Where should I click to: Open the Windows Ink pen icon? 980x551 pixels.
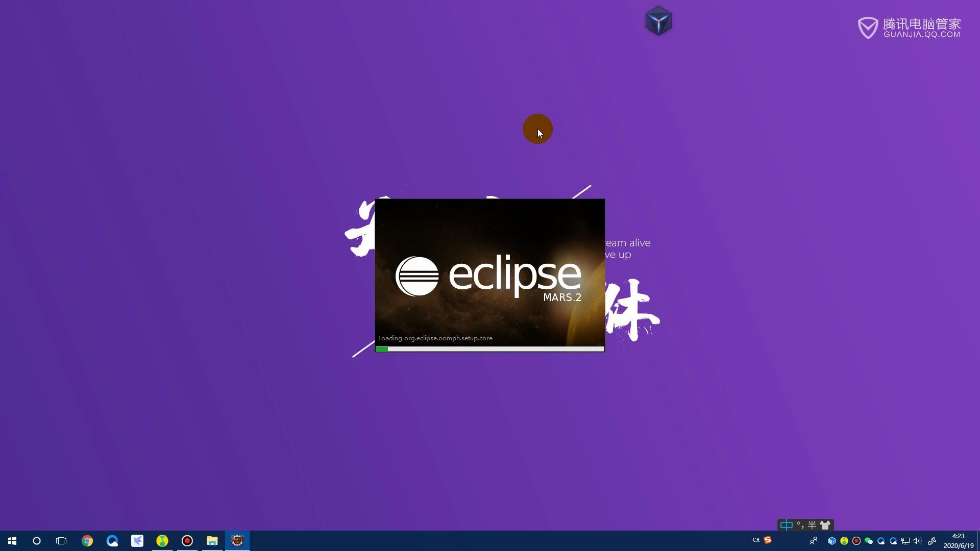[x=932, y=541]
